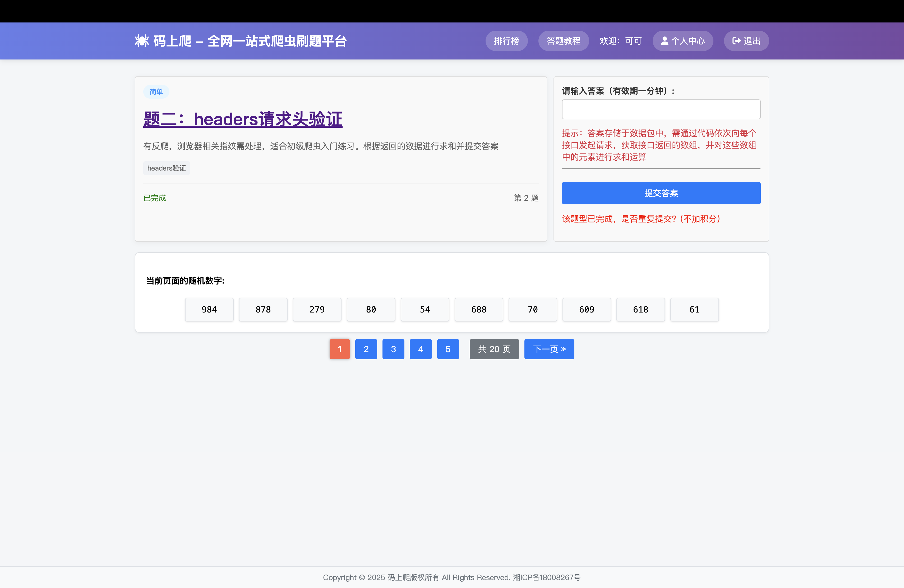Click the random number box 61
Screen dimensions: 904x588
click(694, 310)
